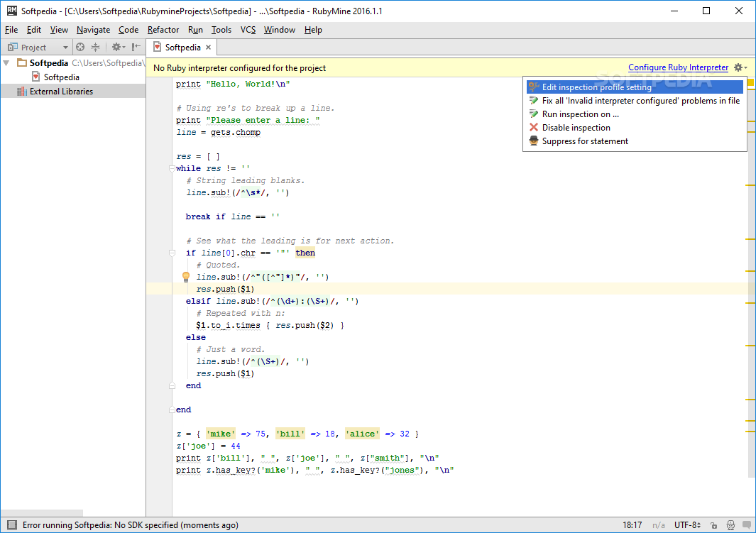Click the gets.chomp expression
The height and width of the screenshot is (533, 756).
click(x=235, y=133)
